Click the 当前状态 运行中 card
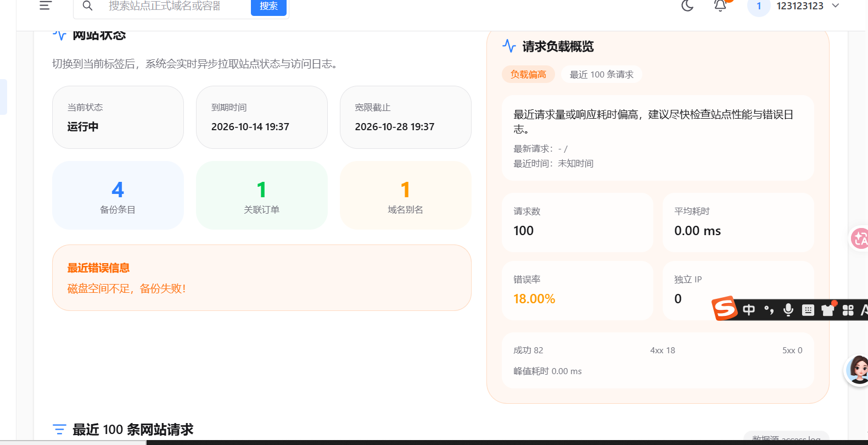This screenshot has width=868, height=445. click(x=118, y=117)
